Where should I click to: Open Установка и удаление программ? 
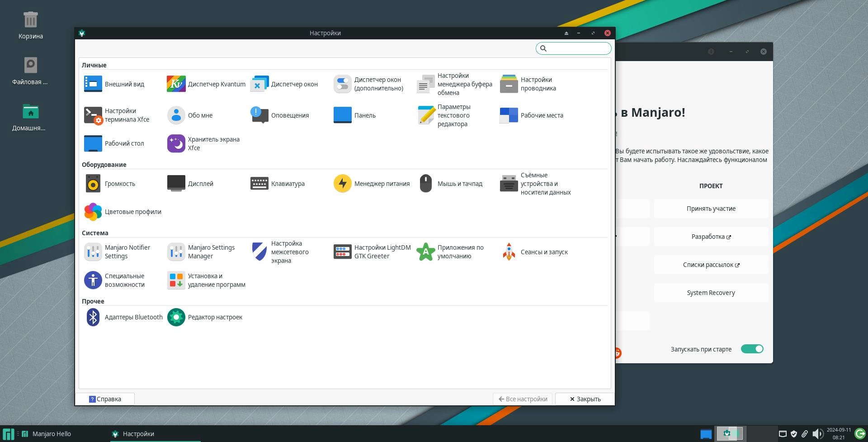point(206,280)
